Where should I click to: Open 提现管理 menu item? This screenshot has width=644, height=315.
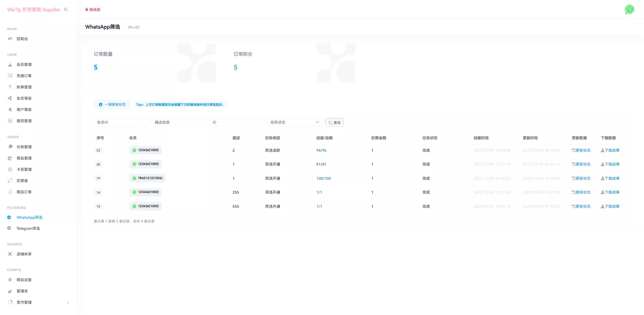pyautogui.click(x=24, y=121)
